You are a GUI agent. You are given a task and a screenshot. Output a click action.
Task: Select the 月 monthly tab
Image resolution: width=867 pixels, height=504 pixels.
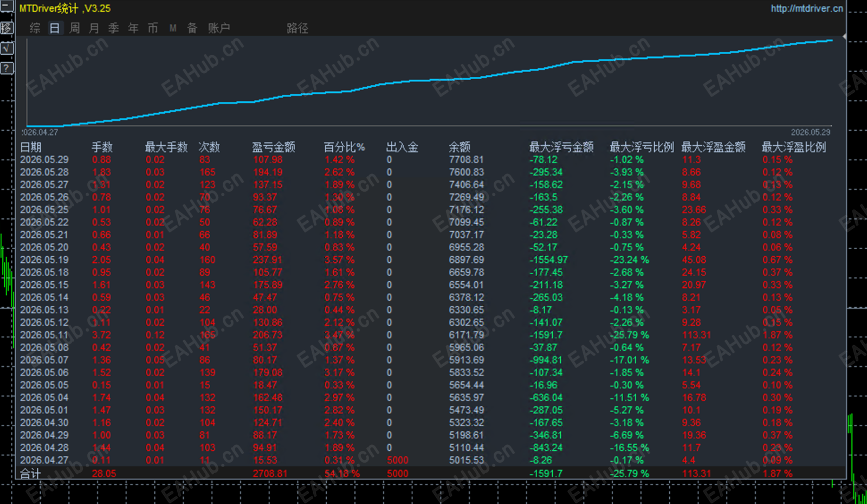coord(94,28)
